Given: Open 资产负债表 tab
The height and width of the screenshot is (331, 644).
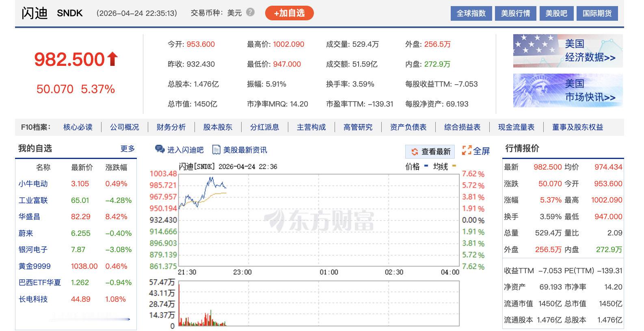Looking at the screenshot, I should 408,127.
